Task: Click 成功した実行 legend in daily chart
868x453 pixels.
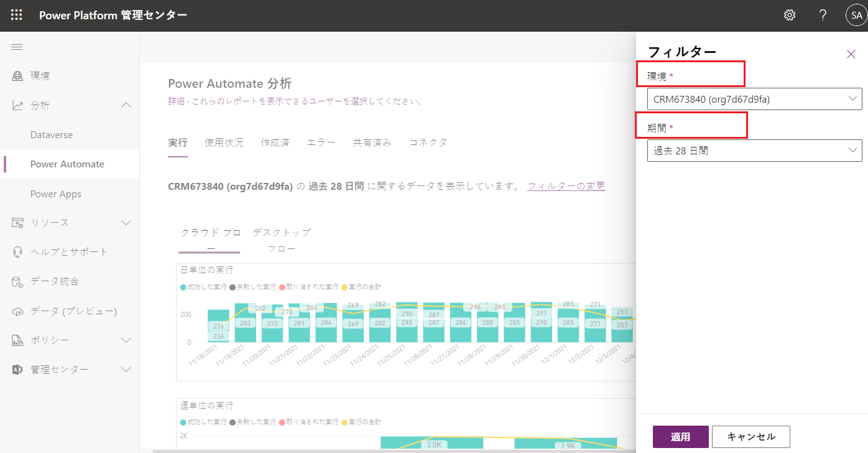Action: (x=203, y=287)
